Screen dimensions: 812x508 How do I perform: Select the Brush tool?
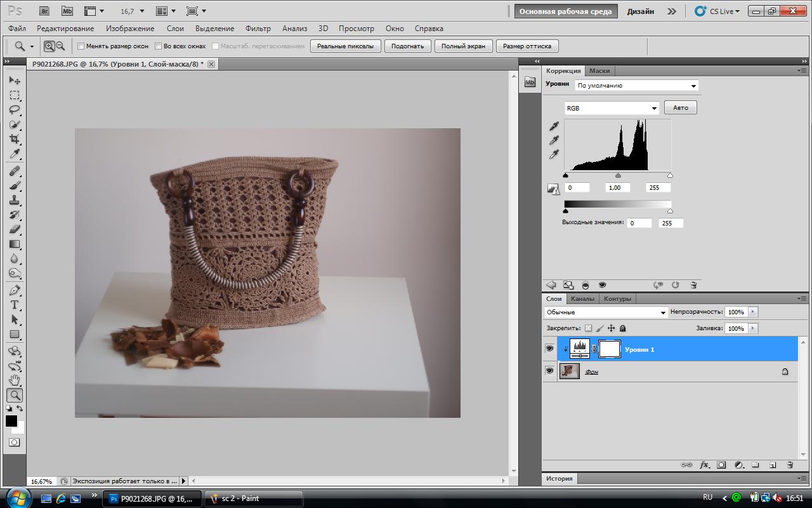point(15,185)
